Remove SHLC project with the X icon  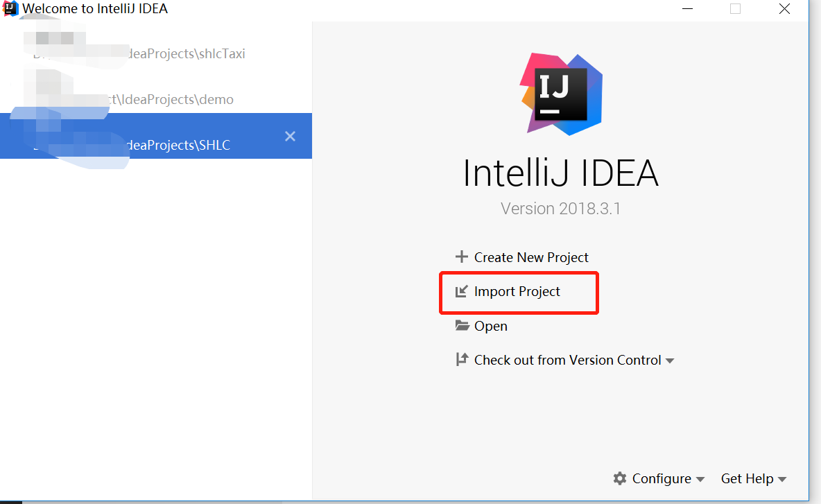point(290,137)
